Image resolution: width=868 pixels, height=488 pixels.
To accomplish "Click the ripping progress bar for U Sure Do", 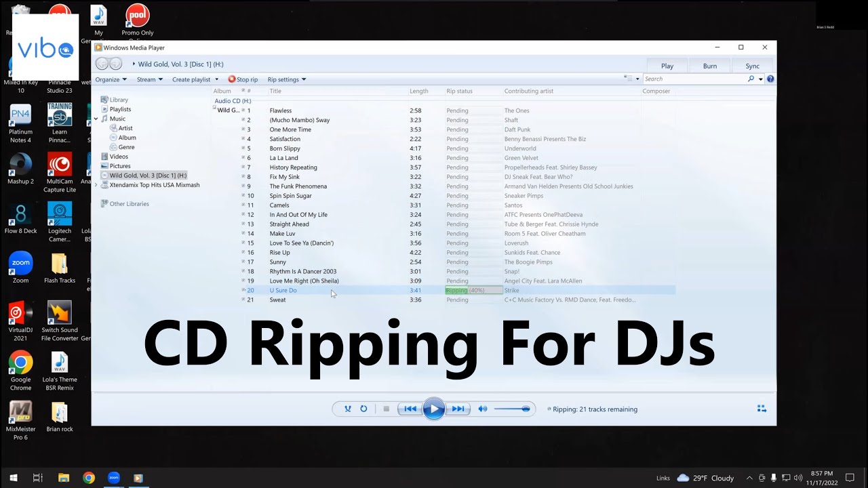I will (473, 290).
